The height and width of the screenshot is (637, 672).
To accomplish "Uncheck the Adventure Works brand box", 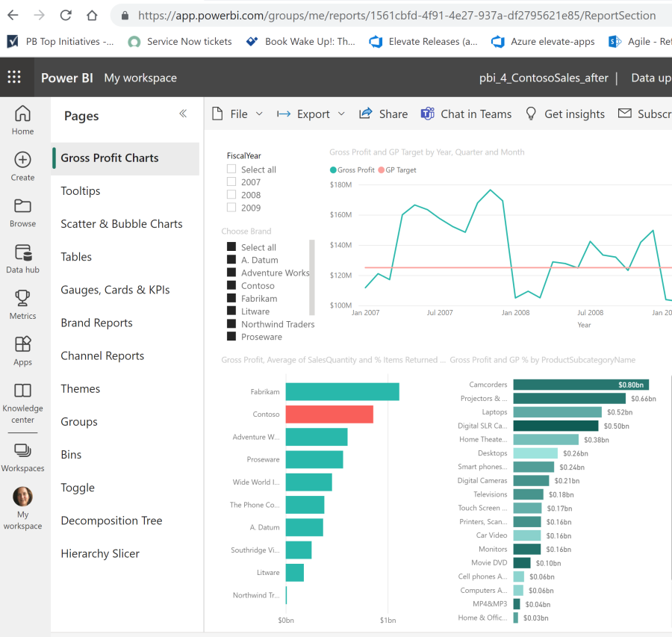I will tap(231, 273).
